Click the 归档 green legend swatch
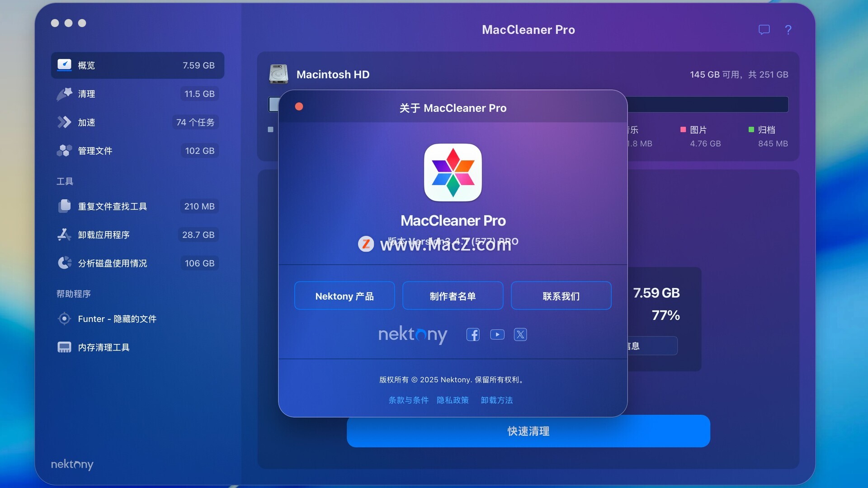 coord(751,130)
